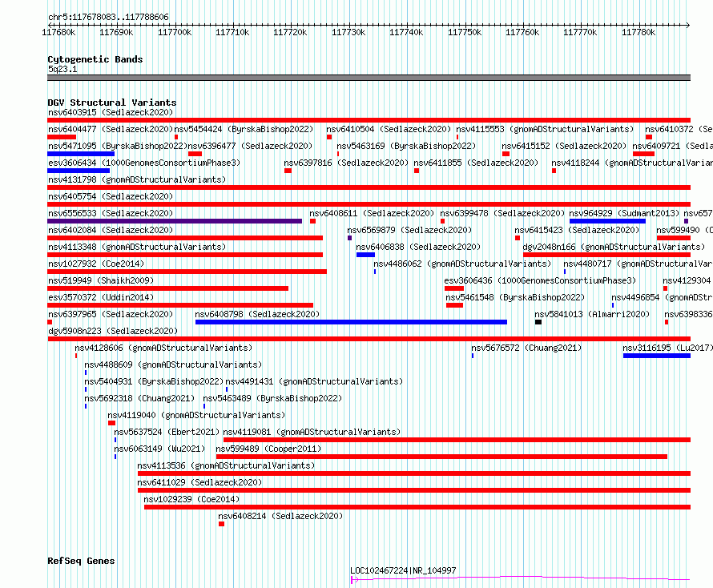The image size is (713, 588).
Task: Open nsv6396477 (Sedlazeck2020) variant
Action: [x=250, y=146]
